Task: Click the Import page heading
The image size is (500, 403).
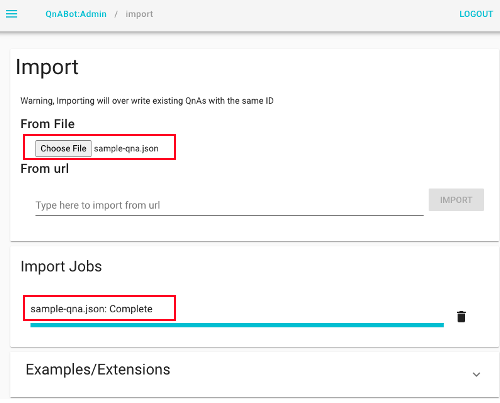Action: pos(47,68)
